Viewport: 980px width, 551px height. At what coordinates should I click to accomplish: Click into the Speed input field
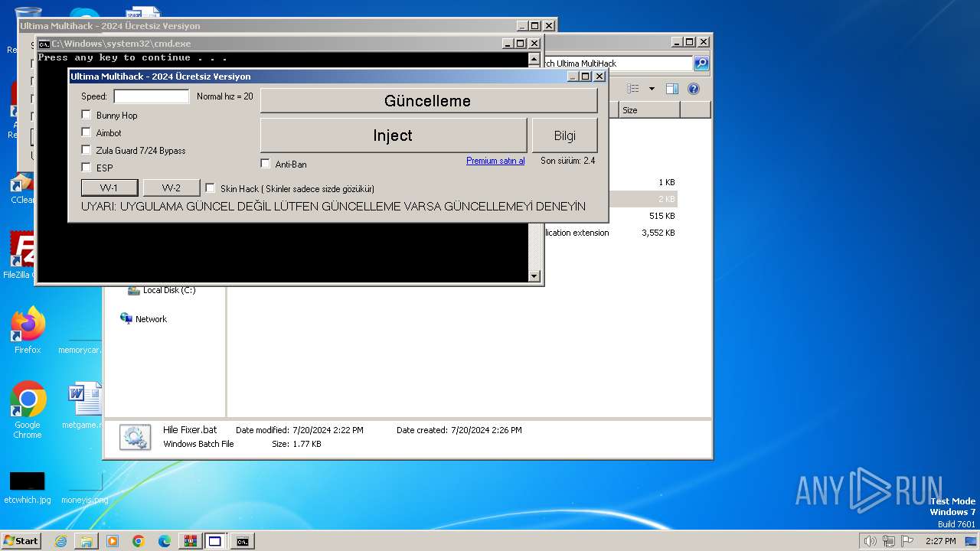tap(152, 96)
